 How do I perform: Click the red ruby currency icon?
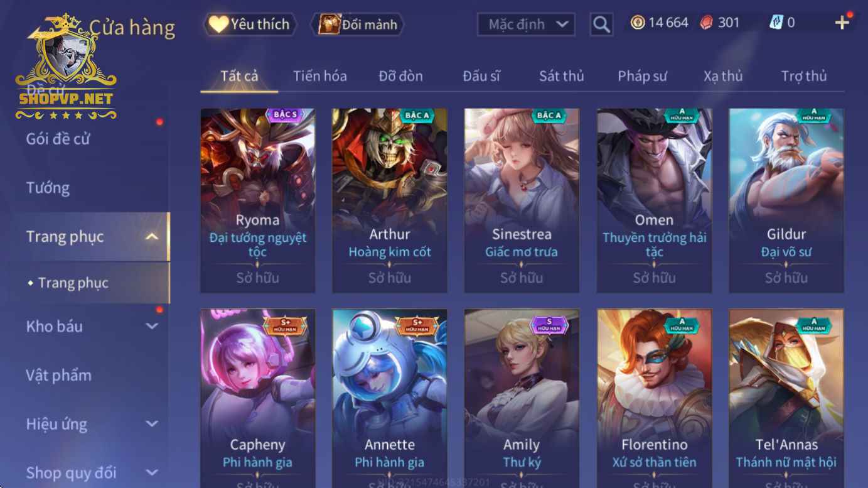pyautogui.click(x=707, y=23)
